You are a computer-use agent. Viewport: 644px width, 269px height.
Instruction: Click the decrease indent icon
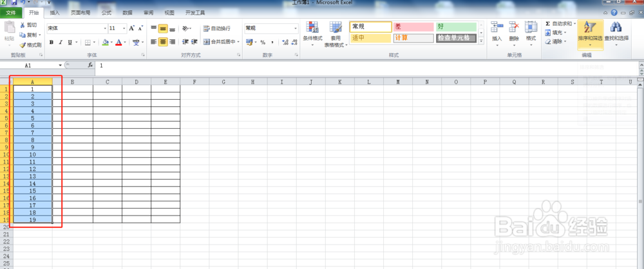point(185,41)
